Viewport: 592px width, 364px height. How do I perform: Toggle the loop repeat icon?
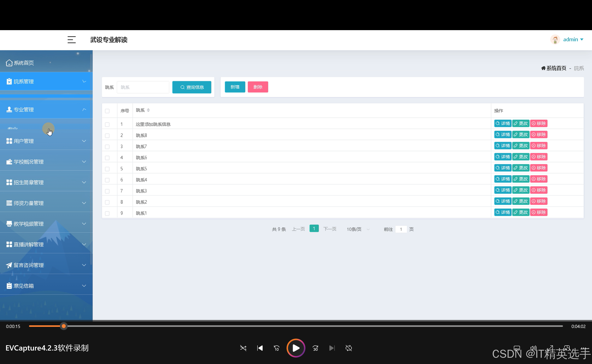(349, 348)
